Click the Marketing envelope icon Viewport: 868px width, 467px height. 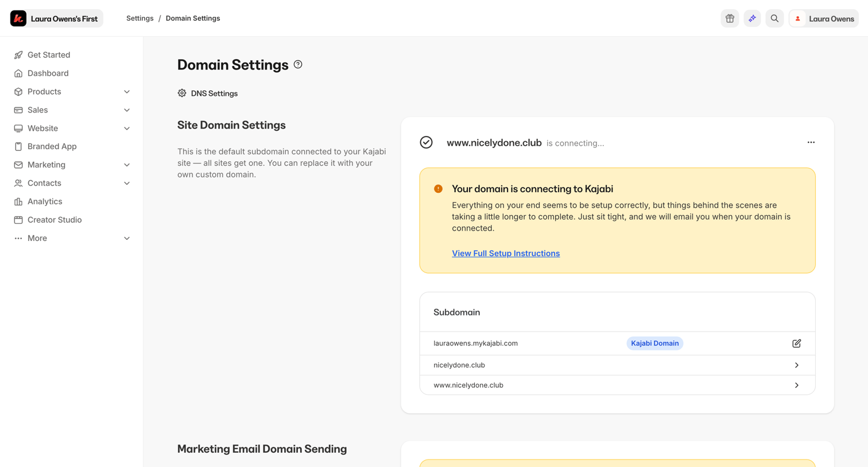18,165
